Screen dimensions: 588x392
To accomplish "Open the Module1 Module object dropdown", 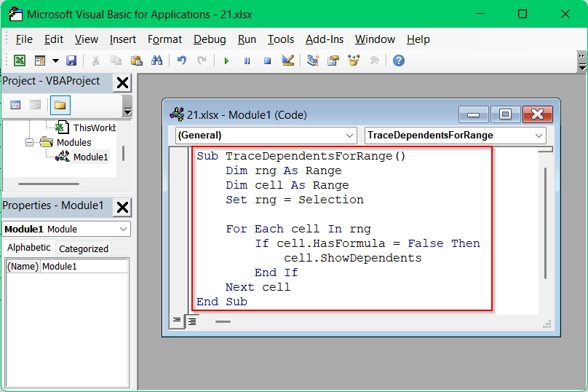I will (x=123, y=229).
